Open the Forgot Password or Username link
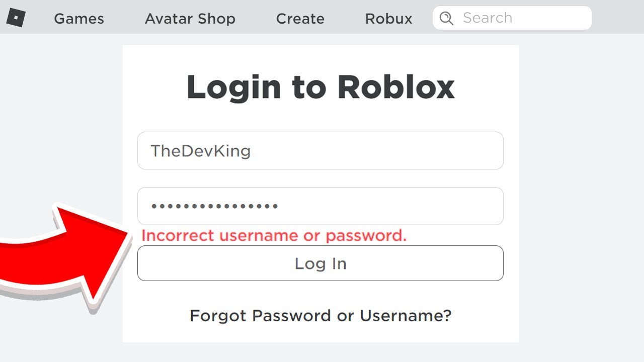The image size is (644, 362). (320, 316)
